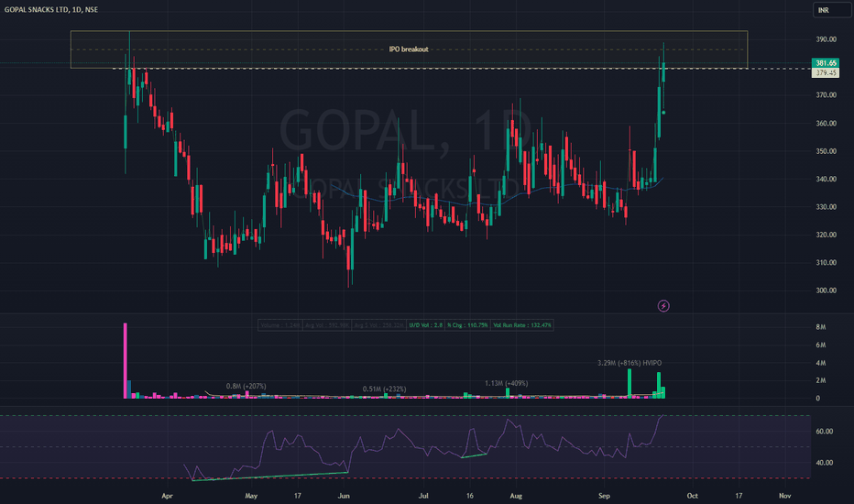Click the '1.13M (+409%)' volume label
This screenshot has width=854, height=504.
click(506, 384)
